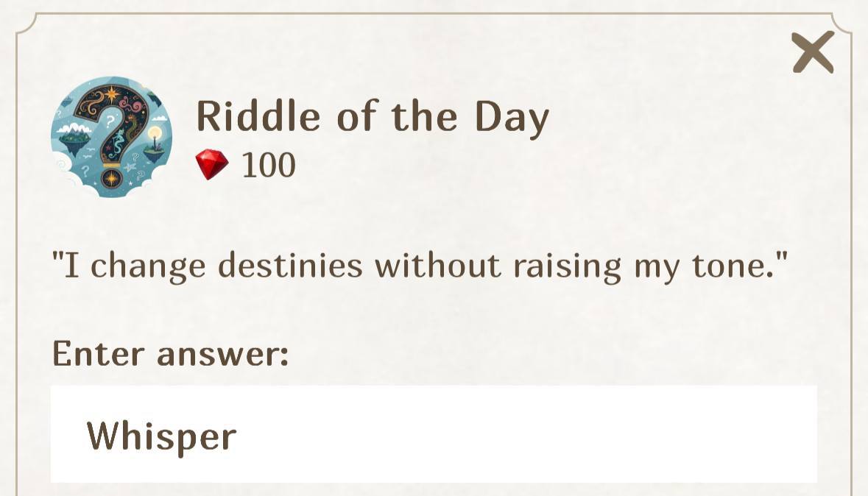
Task: Click the star dot below the question mark
Action: (111, 177)
